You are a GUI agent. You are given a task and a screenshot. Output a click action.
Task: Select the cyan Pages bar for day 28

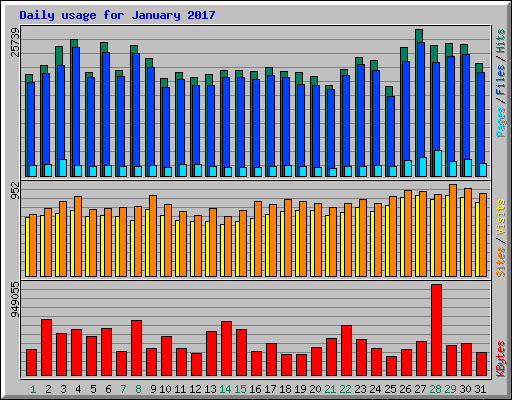(x=438, y=163)
